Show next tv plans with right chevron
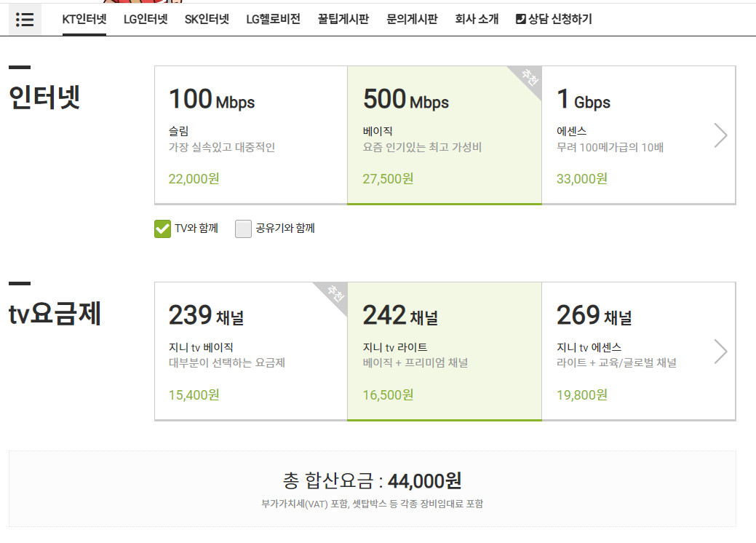756x543 pixels. (x=720, y=351)
